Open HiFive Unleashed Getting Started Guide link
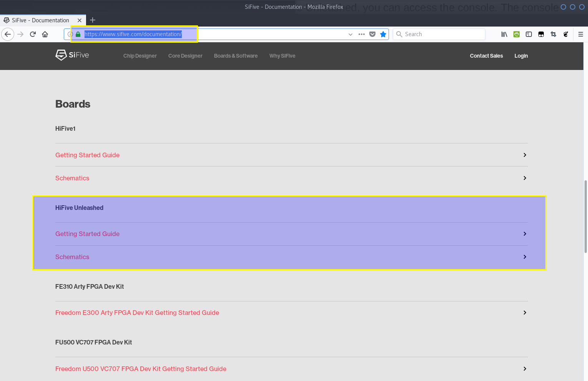588x381 pixels. tap(87, 234)
